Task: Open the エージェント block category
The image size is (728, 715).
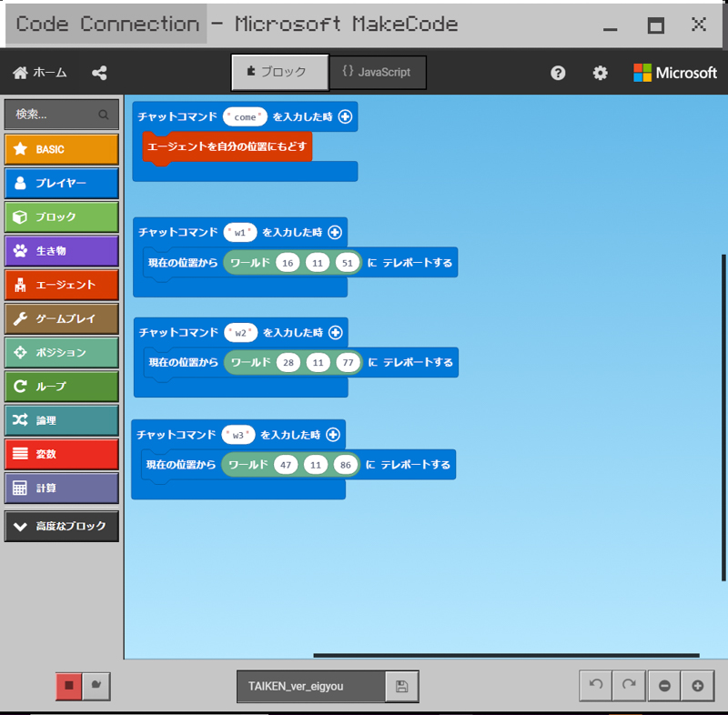Action: pyautogui.click(x=61, y=285)
